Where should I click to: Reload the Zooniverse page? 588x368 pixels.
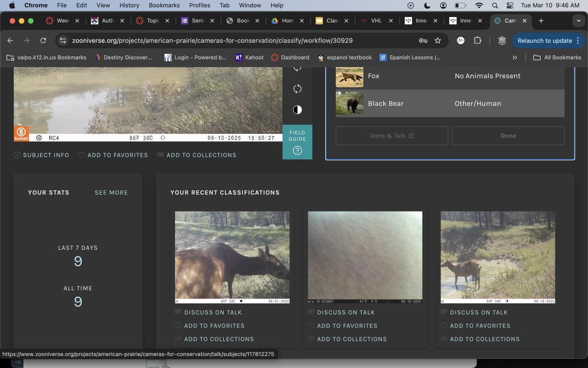[43, 40]
